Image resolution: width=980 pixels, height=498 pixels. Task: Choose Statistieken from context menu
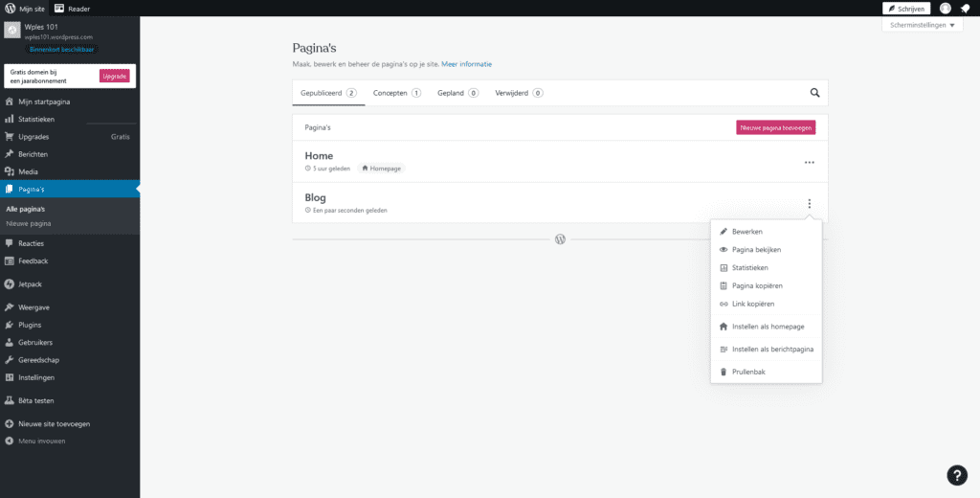(767, 268)
